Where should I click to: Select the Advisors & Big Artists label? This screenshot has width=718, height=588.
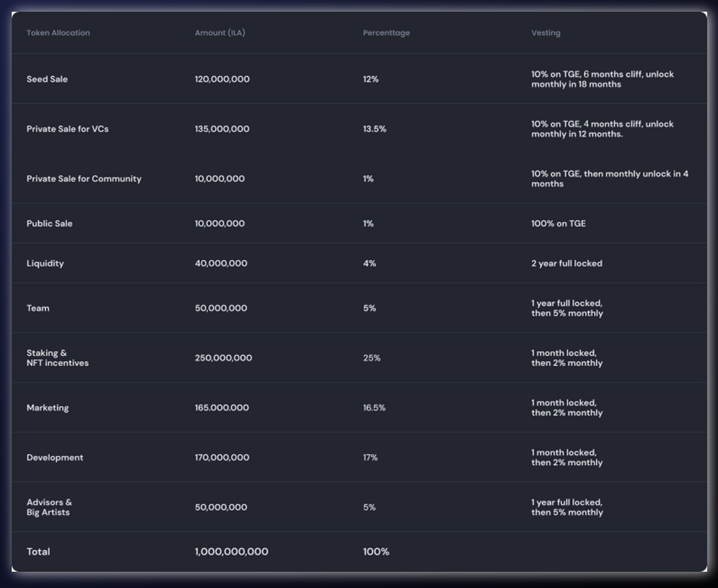tap(49, 507)
